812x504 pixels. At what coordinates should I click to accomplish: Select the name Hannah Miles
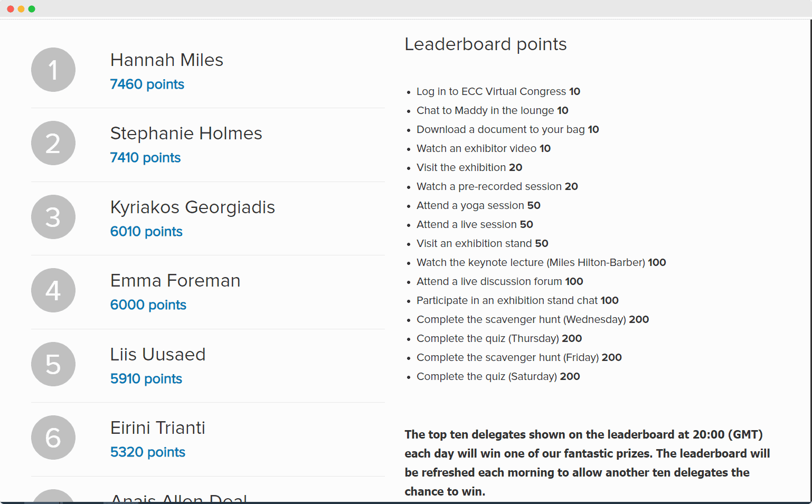166,60
